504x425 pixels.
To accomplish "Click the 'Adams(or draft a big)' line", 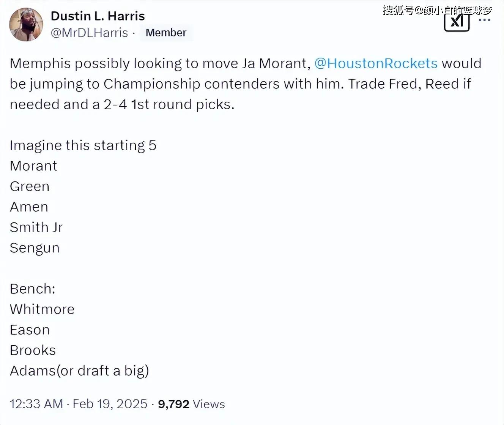I will coord(79,371).
